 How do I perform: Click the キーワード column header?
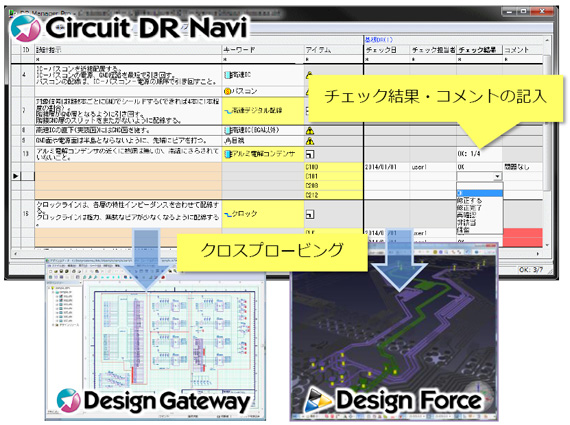(x=262, y=50)
